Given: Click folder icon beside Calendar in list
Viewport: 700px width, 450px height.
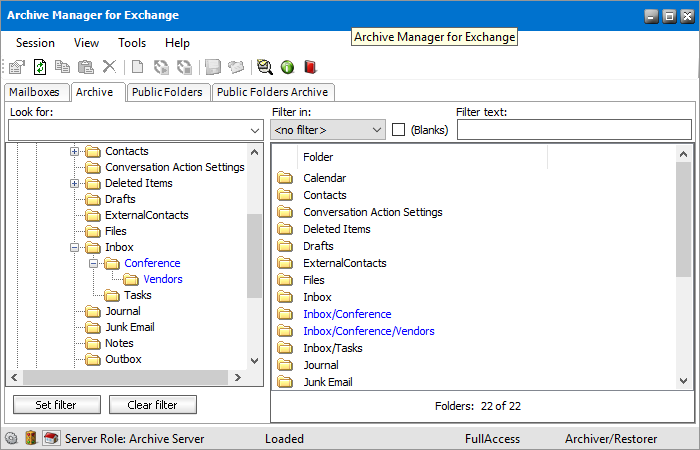Looking at the screenshot, I should click(285, 178).
